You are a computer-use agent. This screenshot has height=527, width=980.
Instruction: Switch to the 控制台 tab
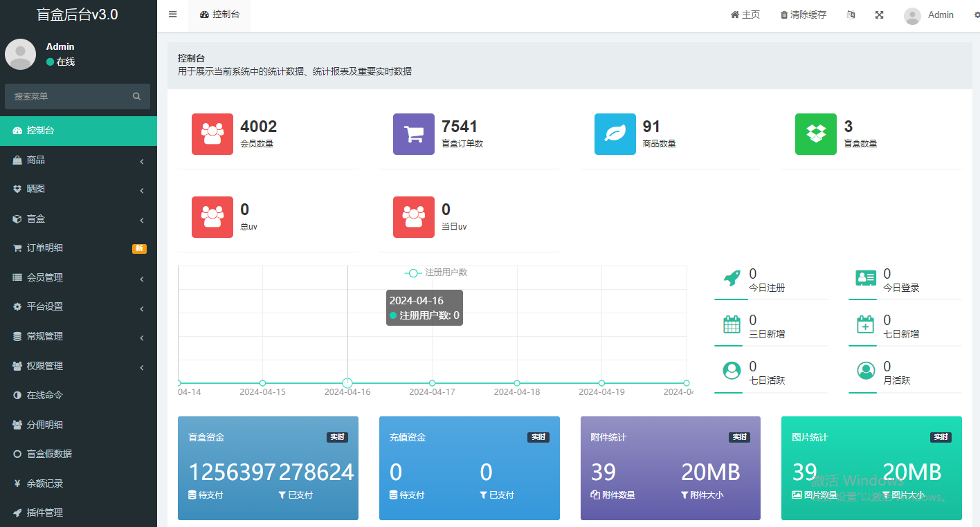tap(219, 14)
